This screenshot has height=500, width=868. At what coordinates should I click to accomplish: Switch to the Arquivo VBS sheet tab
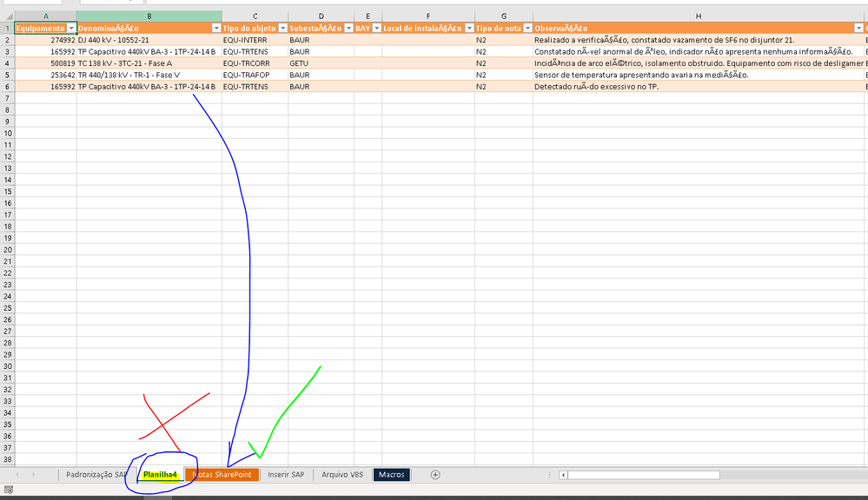342,475
